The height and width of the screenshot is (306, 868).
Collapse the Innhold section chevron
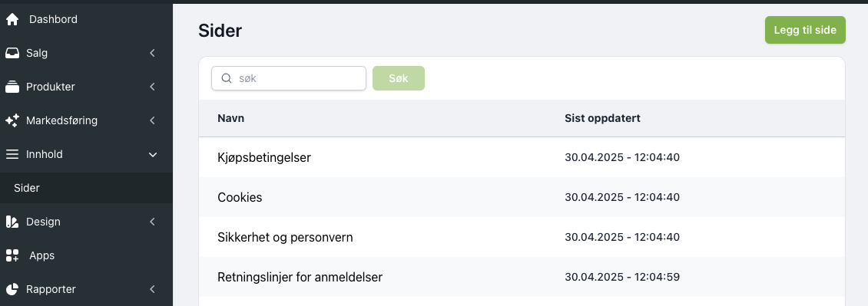pyautogui.click(x=153, y=155)
